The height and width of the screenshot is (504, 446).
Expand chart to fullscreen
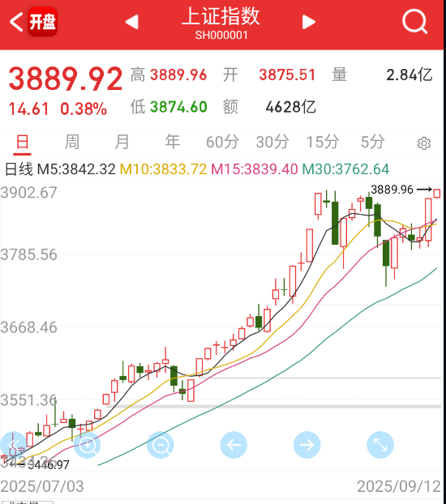point(380,445)
